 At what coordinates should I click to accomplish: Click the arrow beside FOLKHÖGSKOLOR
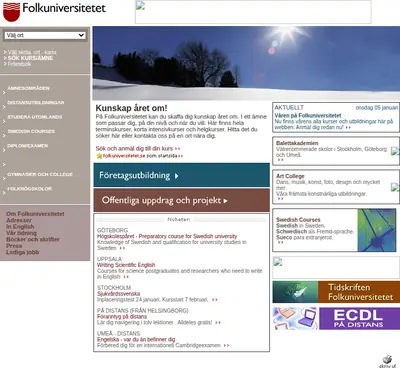click(4, 193)
